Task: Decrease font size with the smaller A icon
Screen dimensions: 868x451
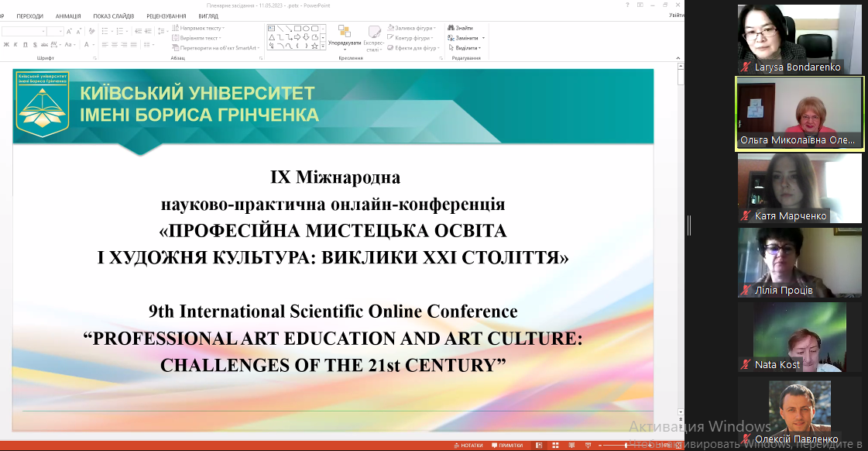Action: pos(79,32)
